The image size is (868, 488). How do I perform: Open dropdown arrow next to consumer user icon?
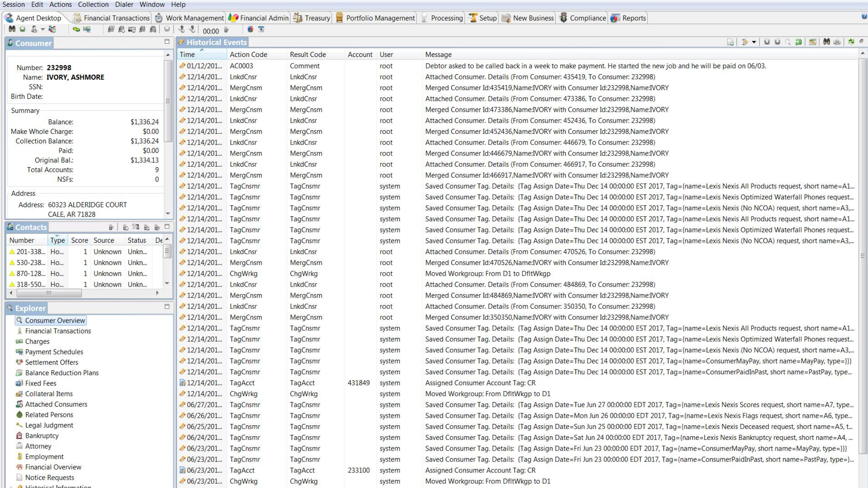(x=43, y=30)
